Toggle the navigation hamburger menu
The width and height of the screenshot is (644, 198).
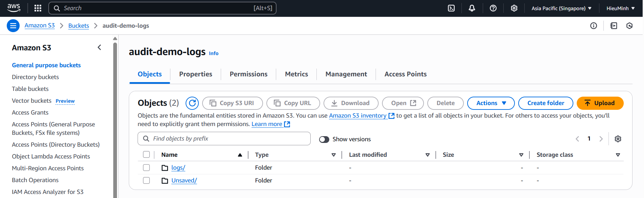pyautogui.click(x=13, y=26)
